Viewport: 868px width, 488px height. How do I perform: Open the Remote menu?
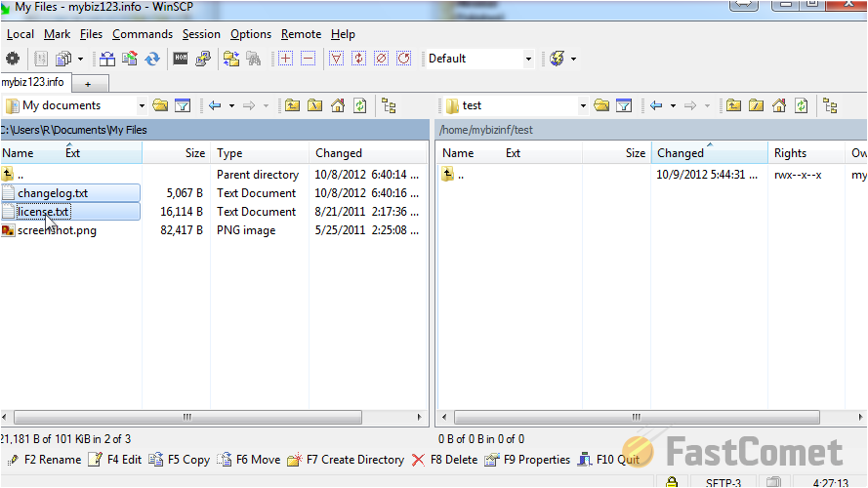pos(301,34)
